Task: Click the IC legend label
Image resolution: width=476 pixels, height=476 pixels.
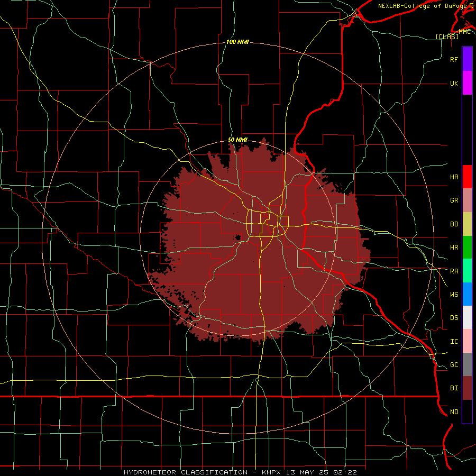Action: click(454, 341)
